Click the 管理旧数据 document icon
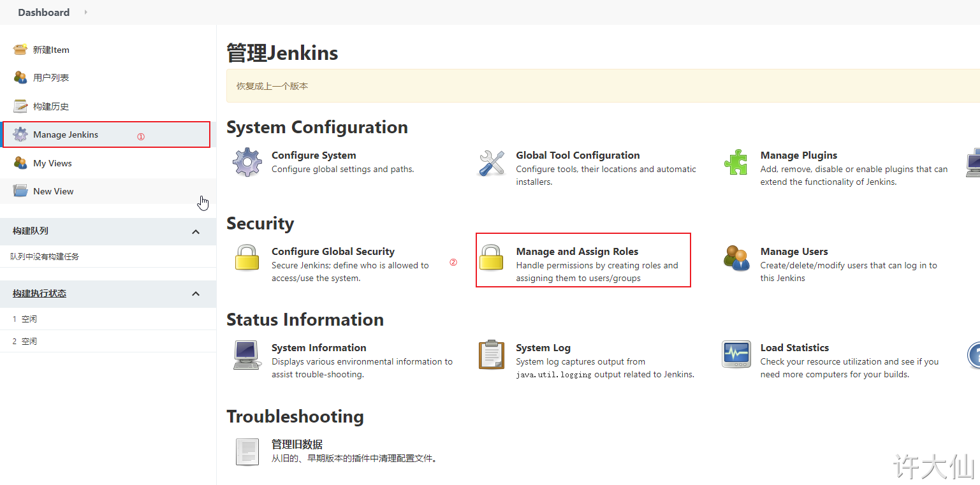The height and width of the screenshot is (485, 980). click(247, 451)
